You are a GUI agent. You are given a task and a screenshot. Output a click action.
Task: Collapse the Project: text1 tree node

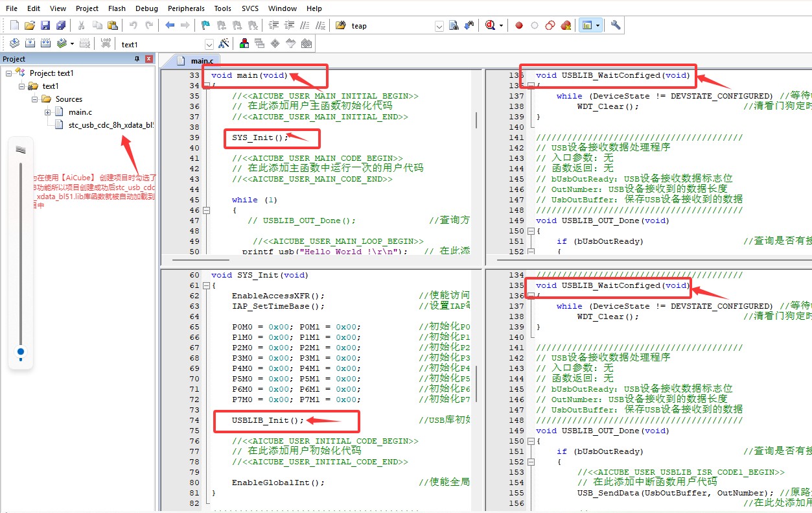click(9, 73)
